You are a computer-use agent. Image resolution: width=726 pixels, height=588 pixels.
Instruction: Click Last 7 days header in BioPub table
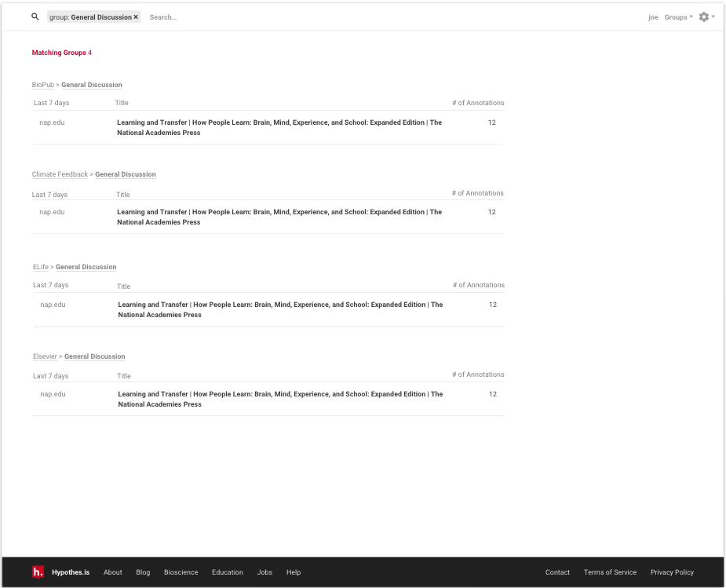point(51,102)
